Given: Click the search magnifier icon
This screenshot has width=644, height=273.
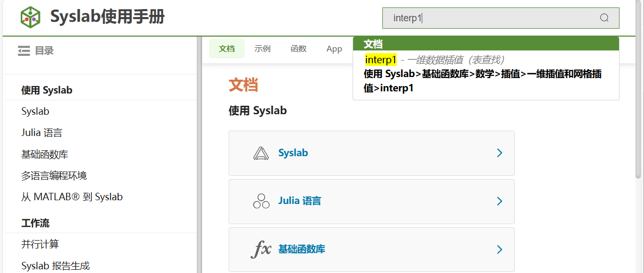Looking at the screenshot, I should point(604,18).
